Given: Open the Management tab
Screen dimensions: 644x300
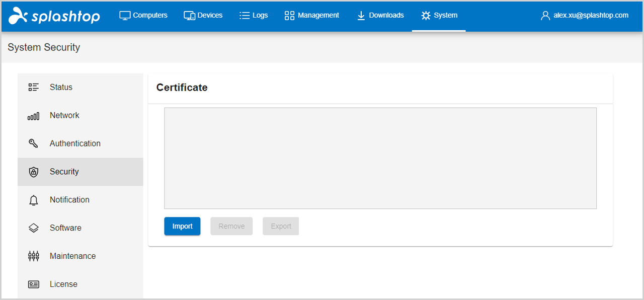Looking at the screenshot, I should (x=312, y=16).
